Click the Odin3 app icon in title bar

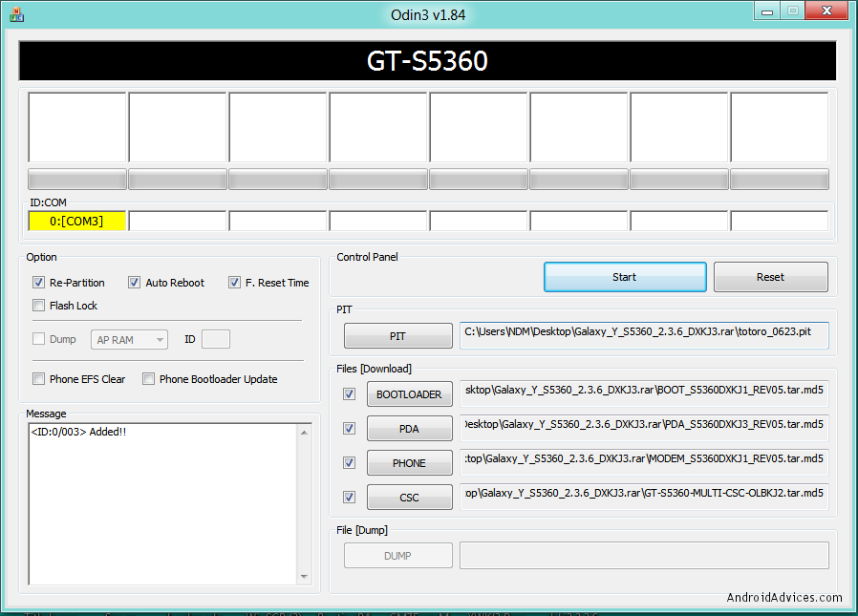point(16,14)
